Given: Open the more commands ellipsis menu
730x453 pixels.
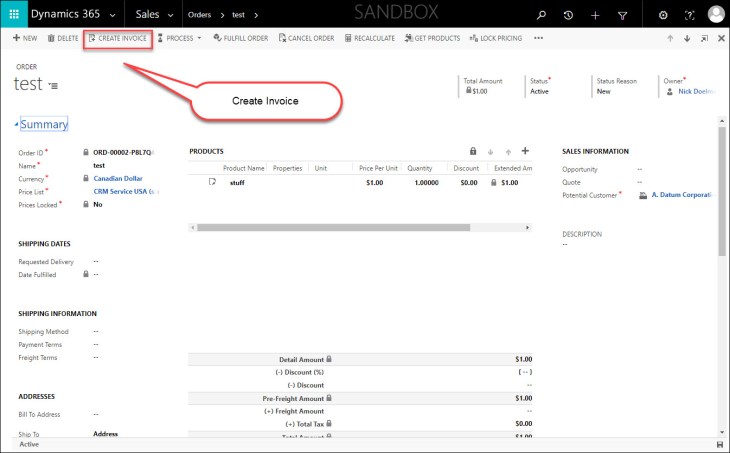Looking at the screenshot, I should [x=539, y=38].
